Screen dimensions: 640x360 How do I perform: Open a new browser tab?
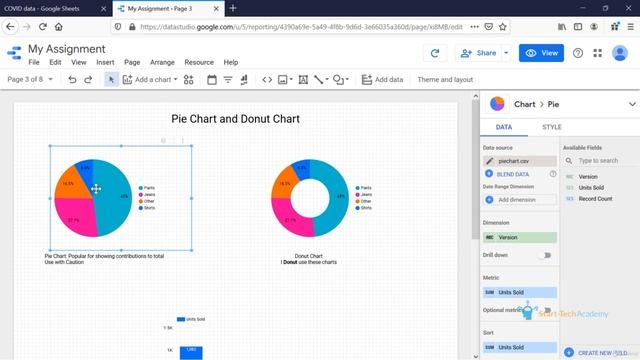(x=233, y=8)
